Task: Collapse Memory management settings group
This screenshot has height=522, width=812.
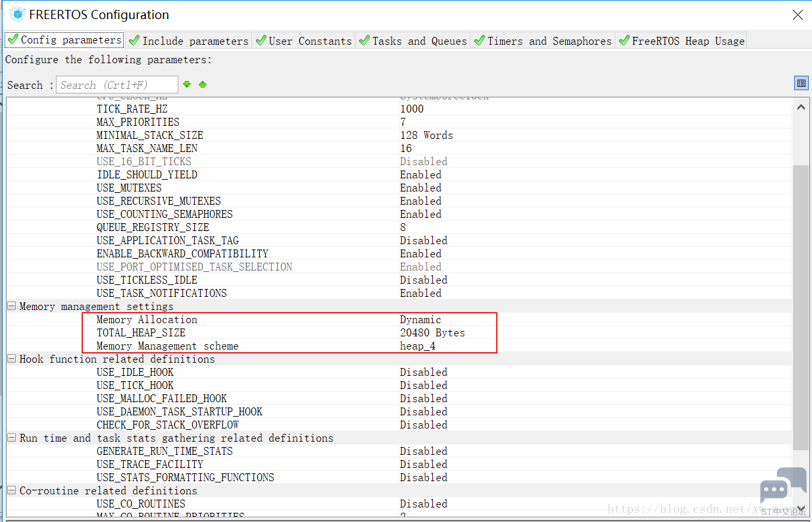Action: tap(12, 306)
